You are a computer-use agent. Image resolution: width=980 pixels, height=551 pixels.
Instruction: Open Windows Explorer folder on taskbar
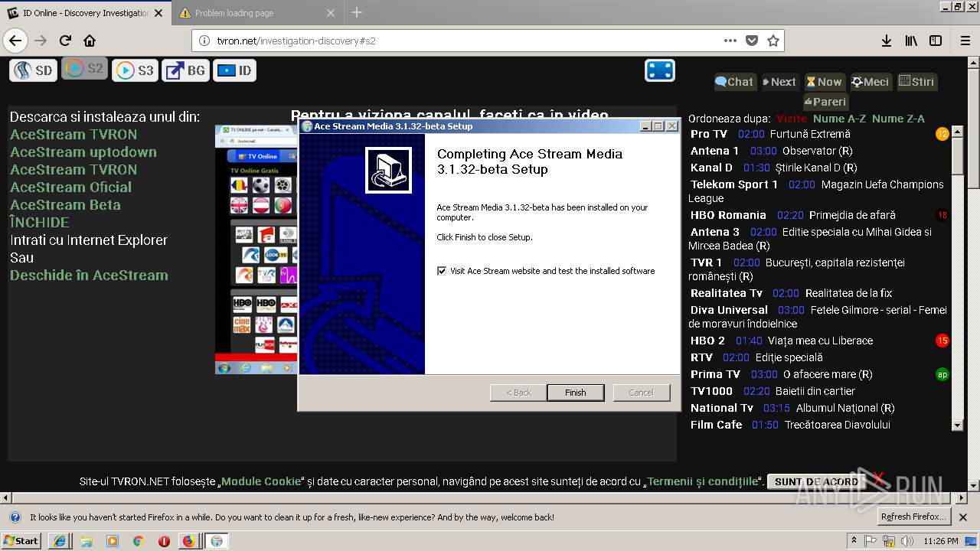pos(87,540)
